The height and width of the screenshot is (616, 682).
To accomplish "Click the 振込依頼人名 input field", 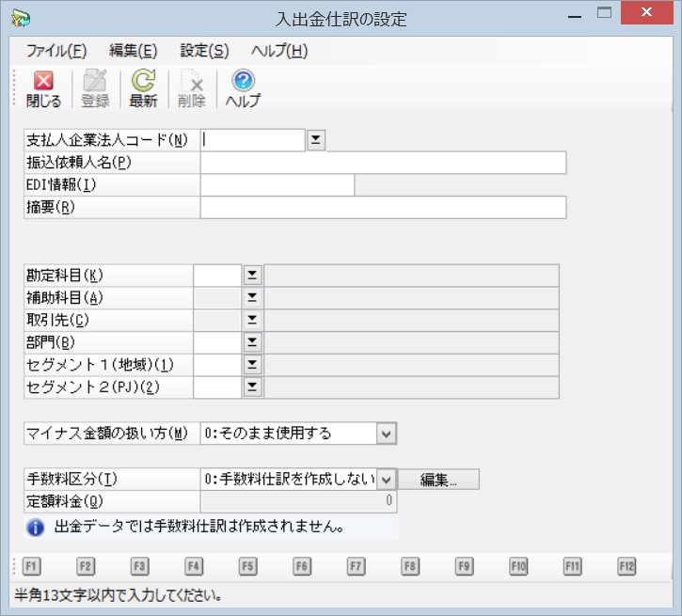I will (x=383, y=163).
